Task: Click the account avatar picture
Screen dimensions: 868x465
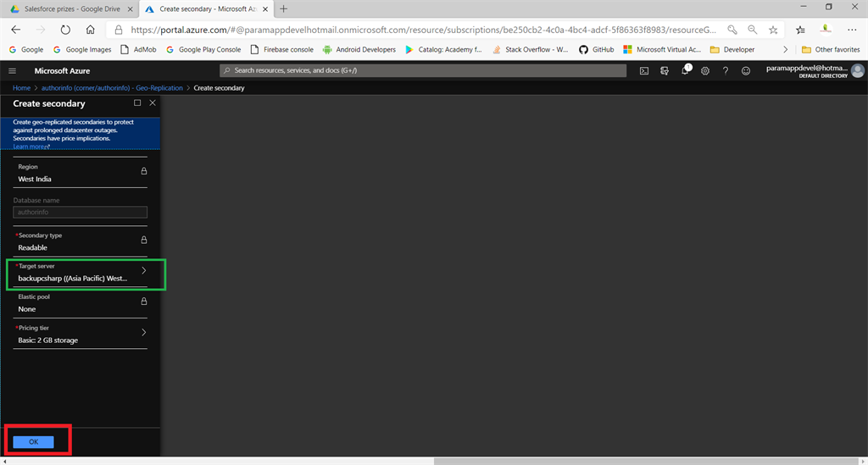Action: click(858, 71)
